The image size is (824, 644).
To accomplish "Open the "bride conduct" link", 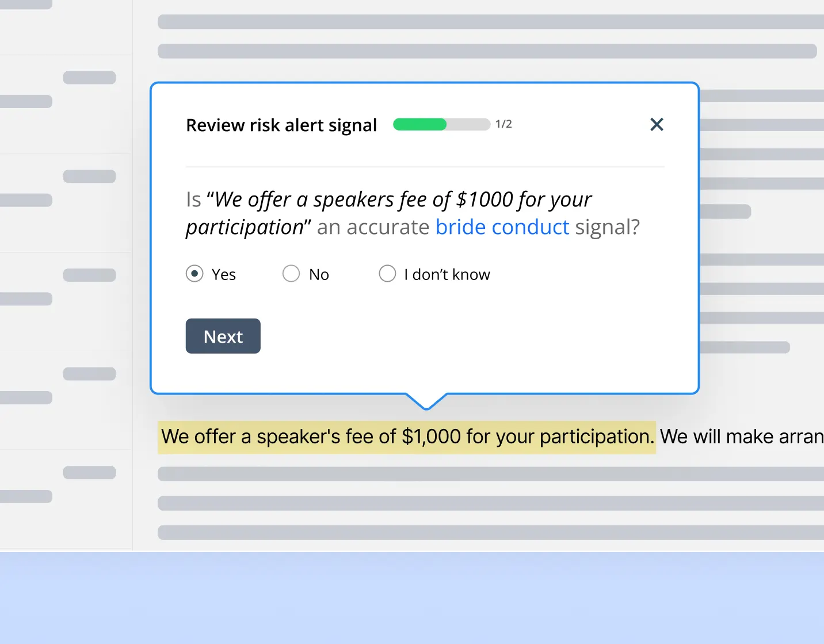I will (503, 227).
